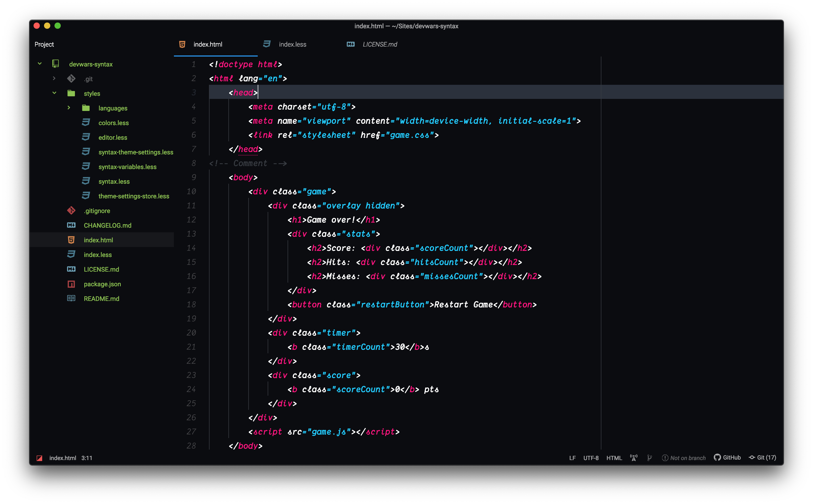Click the devwars-syntax repository icon
This screenshot has width=813, height=504.
56,64
